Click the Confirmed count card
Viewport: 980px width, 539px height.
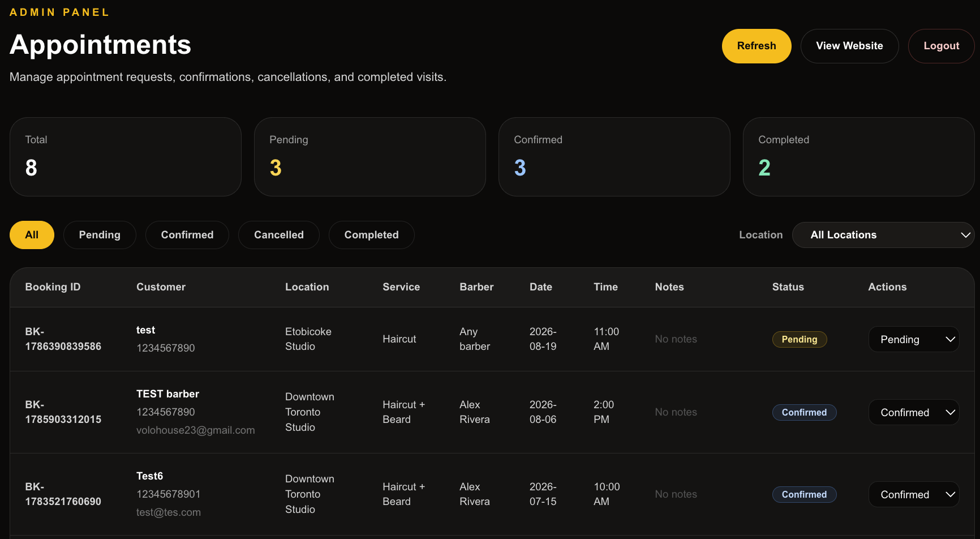[x=614, y=157]
